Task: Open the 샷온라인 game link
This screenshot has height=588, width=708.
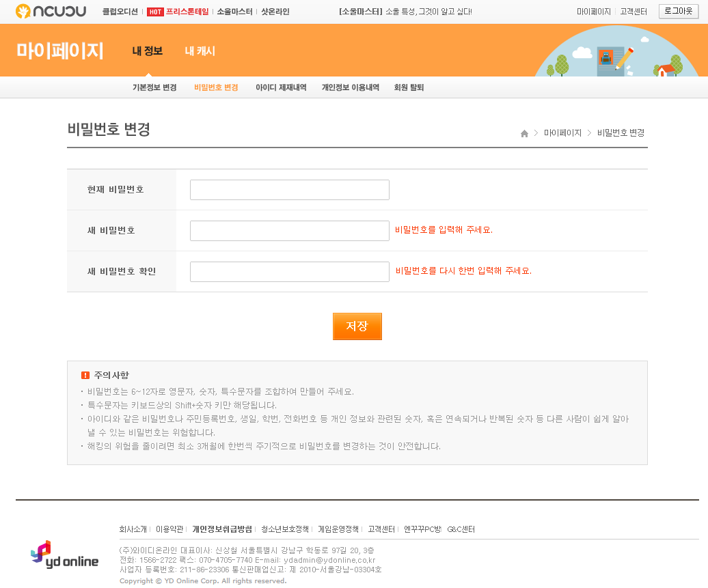Action: [275, 12]
